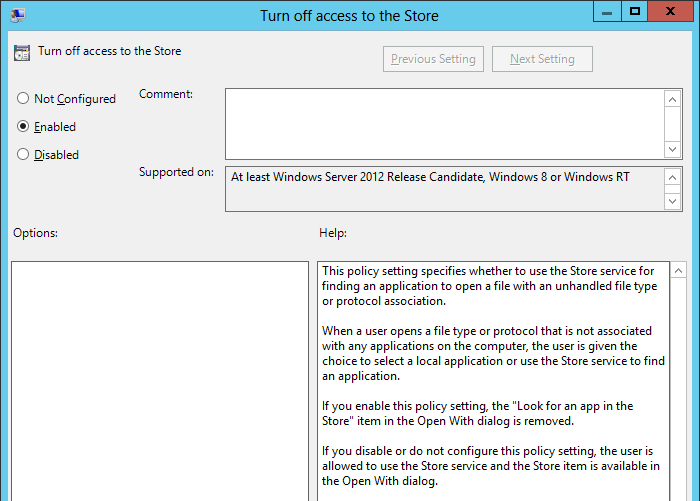Maximize the policy setting window

(633, 12)
